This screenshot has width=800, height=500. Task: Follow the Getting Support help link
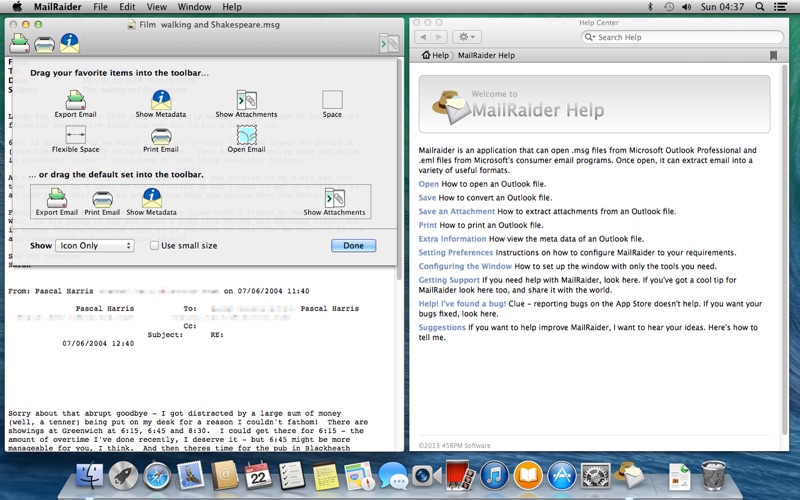coord(449,280)
